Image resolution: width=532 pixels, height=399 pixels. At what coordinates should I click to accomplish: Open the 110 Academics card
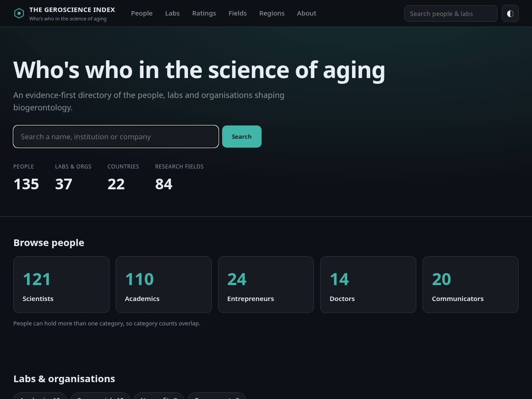pyautogui.click(x=164, y=285)
